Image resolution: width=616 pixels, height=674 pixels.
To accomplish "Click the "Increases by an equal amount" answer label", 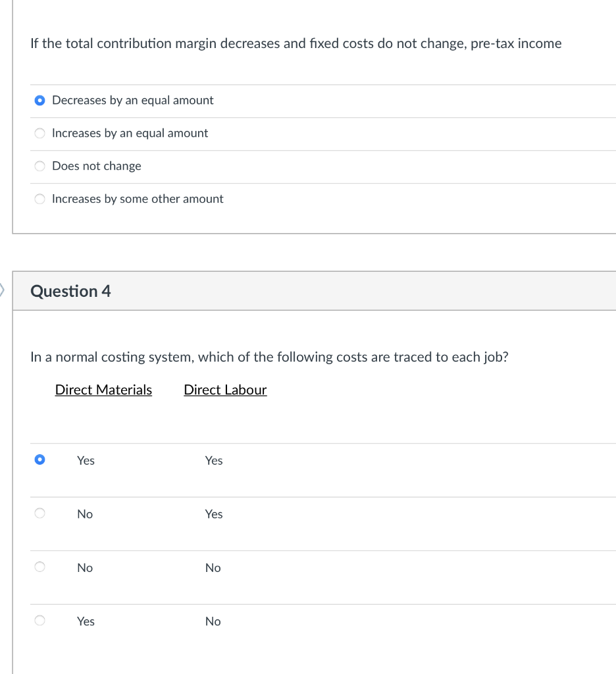I will click(130, 133).
